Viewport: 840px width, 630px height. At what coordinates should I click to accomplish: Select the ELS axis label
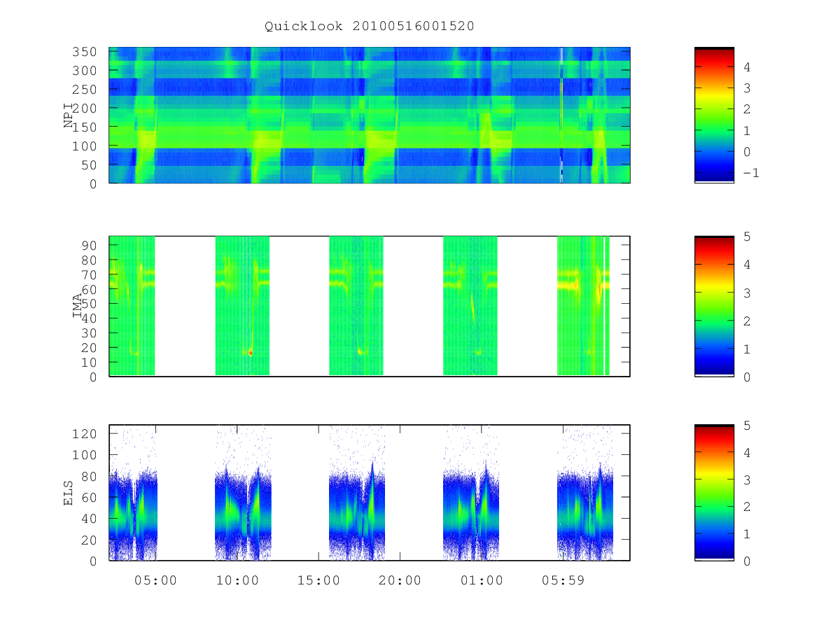point(69,493)
